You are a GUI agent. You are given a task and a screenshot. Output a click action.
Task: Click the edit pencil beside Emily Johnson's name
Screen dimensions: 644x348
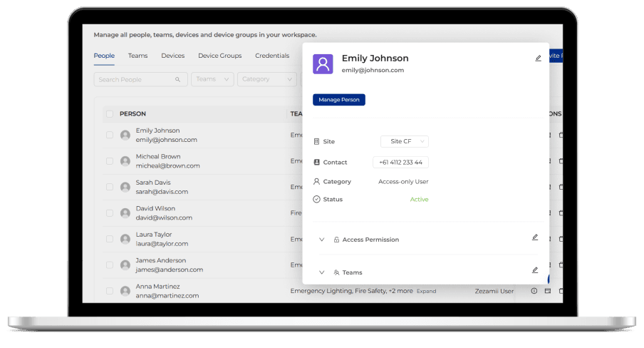538,58
